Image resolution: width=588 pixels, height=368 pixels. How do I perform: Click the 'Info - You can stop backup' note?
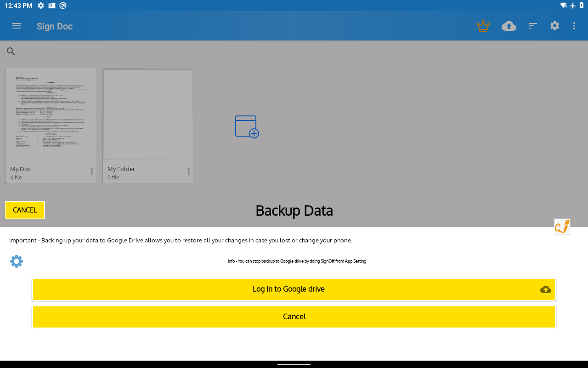[x=297, y=261]
